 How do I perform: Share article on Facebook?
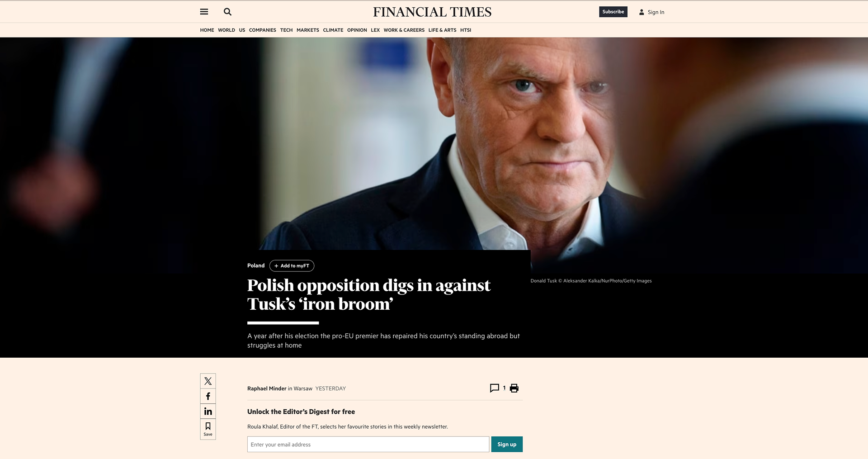pyautogui.click(x=208, y=396)
